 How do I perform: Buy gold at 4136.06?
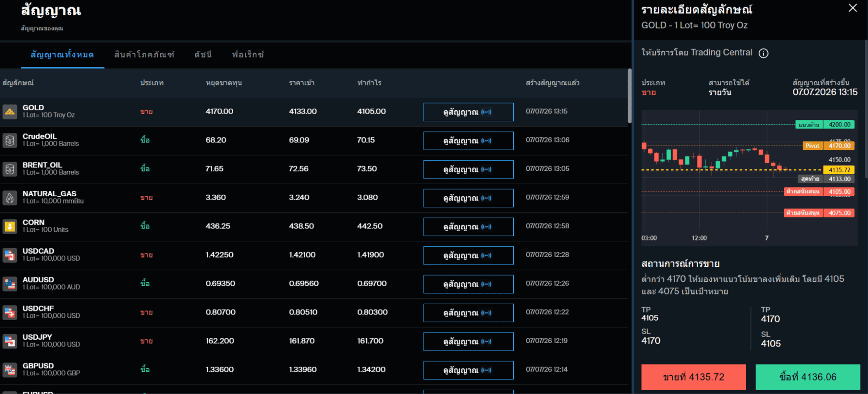pyautogui.click(x=808, y=377)
